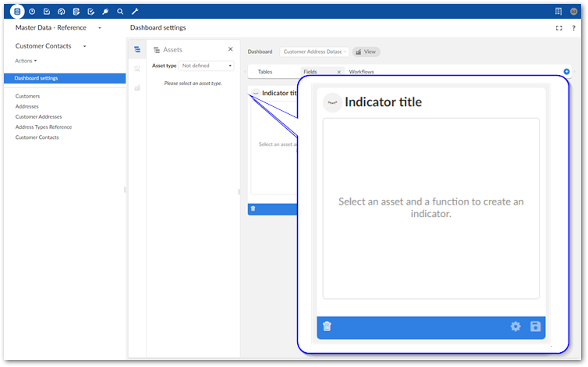Open the clock icon in the top bar
Screen dimensions: 588x367
coord(32,12)
